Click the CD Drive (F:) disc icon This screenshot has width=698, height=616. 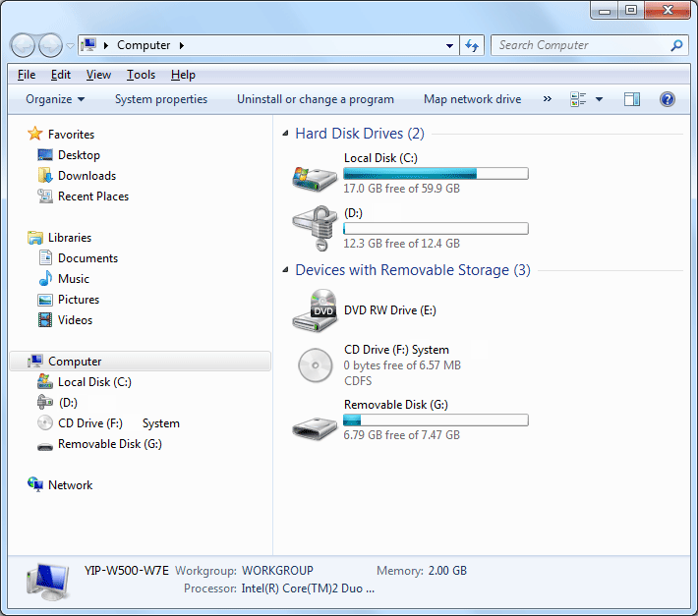316,365
